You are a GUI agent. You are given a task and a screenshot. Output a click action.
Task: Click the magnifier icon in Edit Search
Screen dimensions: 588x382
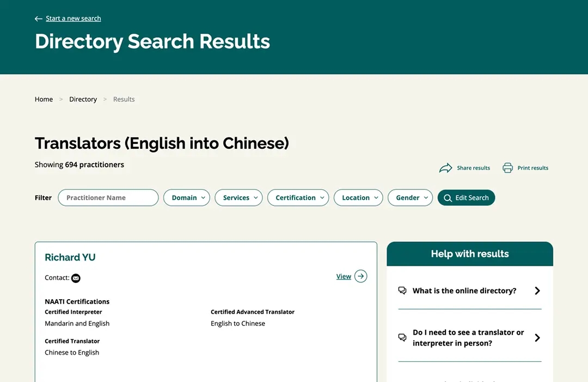coord(448,198)
